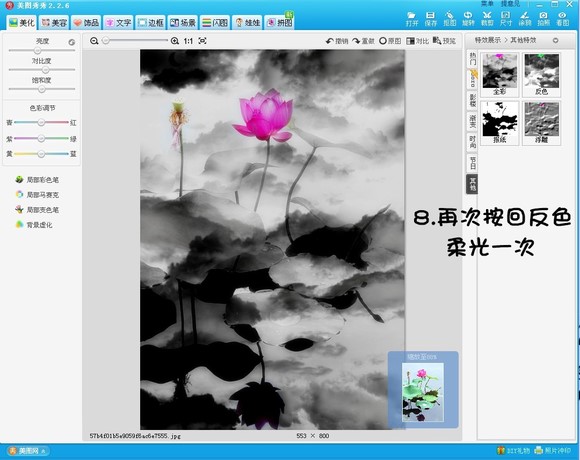The width and height of the screenshot is (580, 460).
Task: Fit image to window icon
Action: tap(202, 41)
